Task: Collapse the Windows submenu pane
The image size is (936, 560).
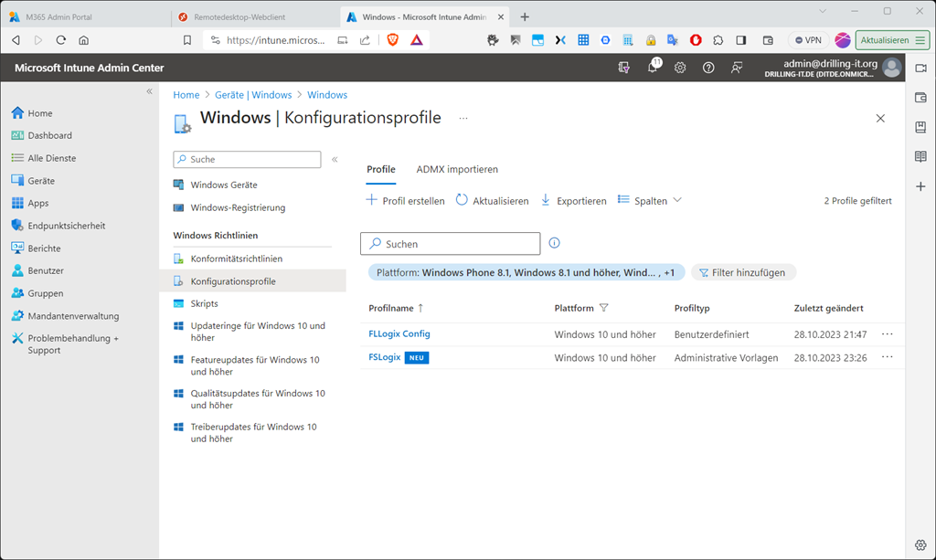Action: click(x=335, y=159)
